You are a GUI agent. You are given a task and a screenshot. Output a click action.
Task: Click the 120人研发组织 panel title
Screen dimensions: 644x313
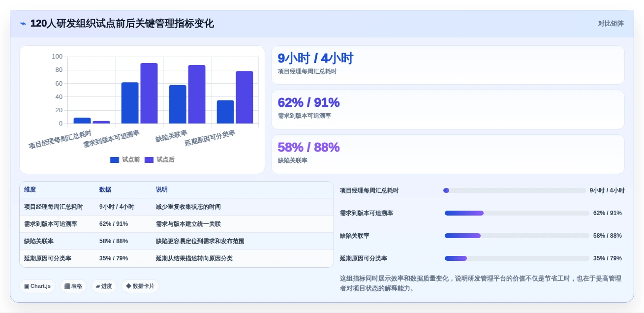(x=122, y=24)
